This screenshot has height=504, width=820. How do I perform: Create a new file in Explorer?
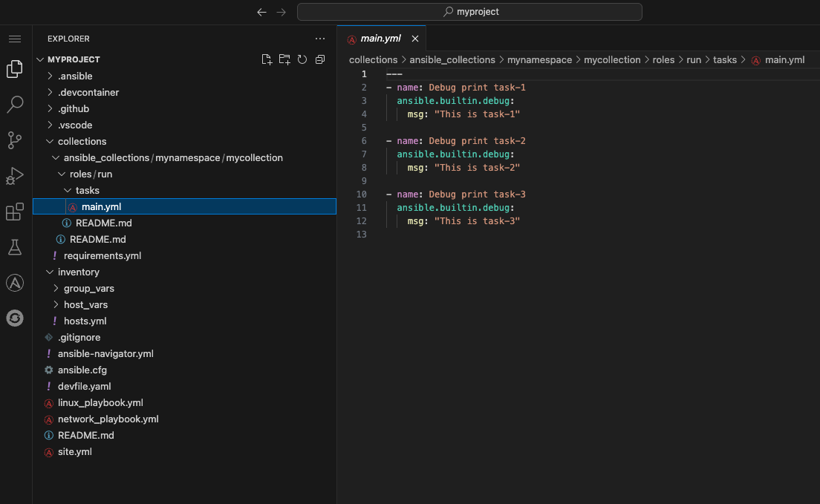tap(267, 59)
